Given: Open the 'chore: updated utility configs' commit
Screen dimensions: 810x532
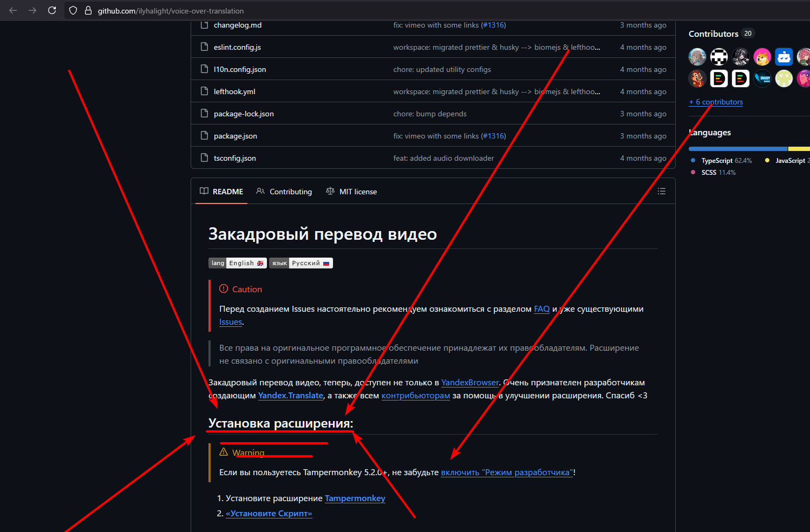Looking at the screenshot, I should click(x=442, y=69).
